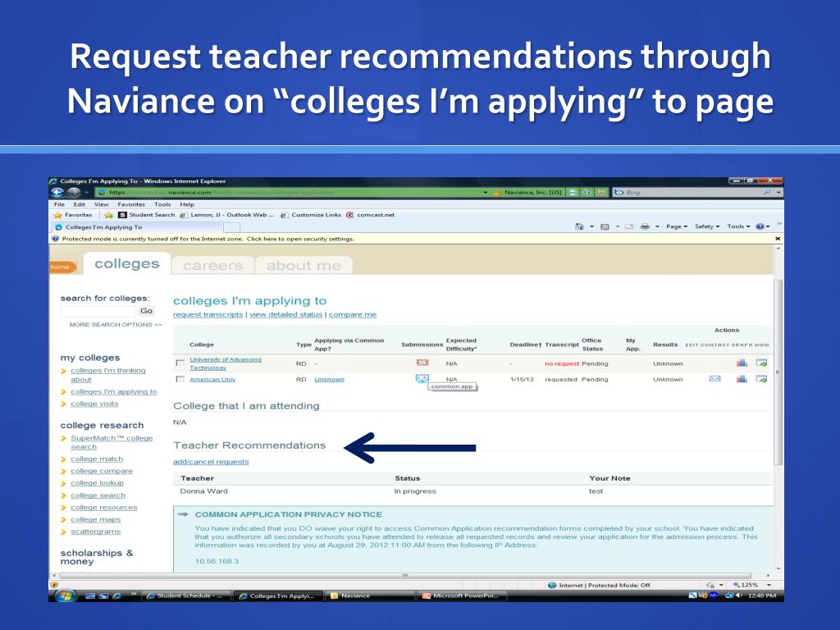Click common app submission icon for American Univ
The image size is (840, 630).
click(x=422, y=378)
